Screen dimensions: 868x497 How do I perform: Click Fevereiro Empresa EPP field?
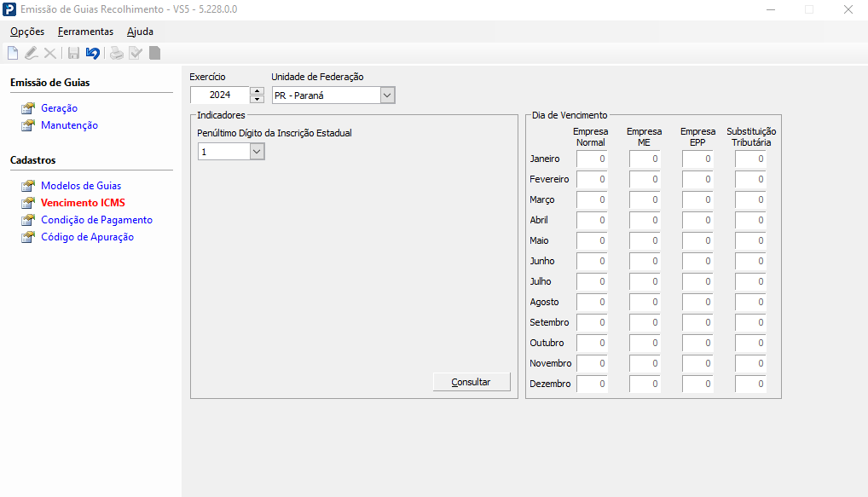(x=697, y=179)
